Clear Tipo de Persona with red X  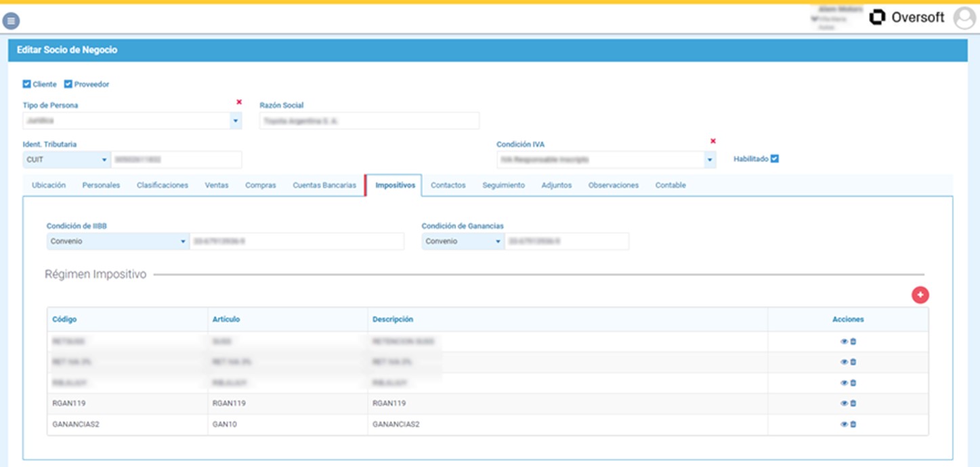click(x=238, y=102)
